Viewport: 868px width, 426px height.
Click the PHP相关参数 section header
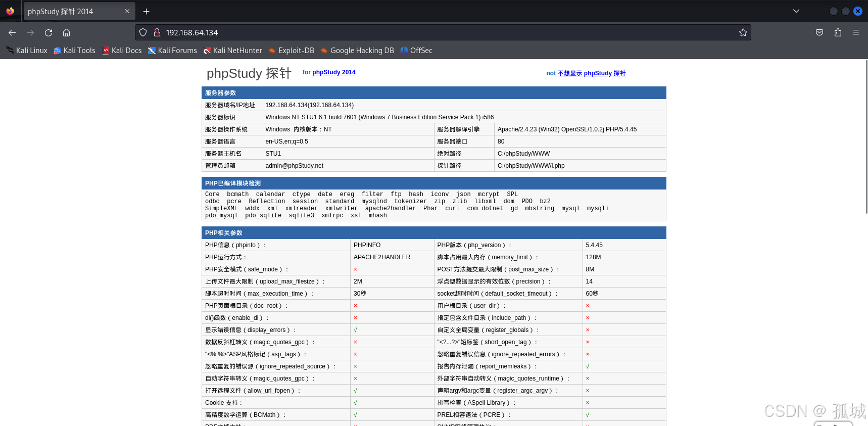coord(433,233)
